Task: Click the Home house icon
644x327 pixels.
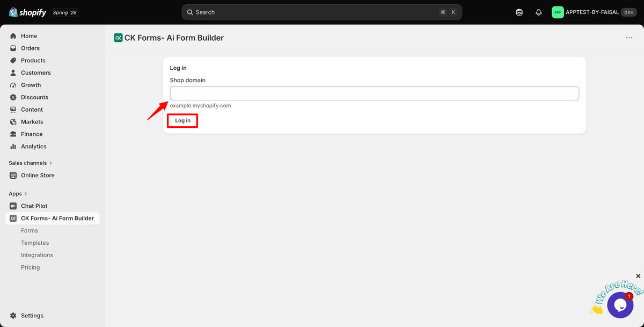Action: tap(13, 36)
